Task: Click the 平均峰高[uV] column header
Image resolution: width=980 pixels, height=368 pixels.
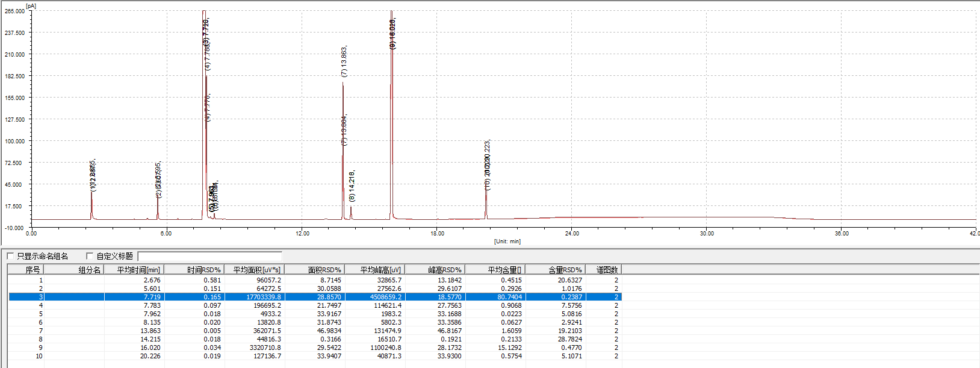Action: (x=374, y=270)
